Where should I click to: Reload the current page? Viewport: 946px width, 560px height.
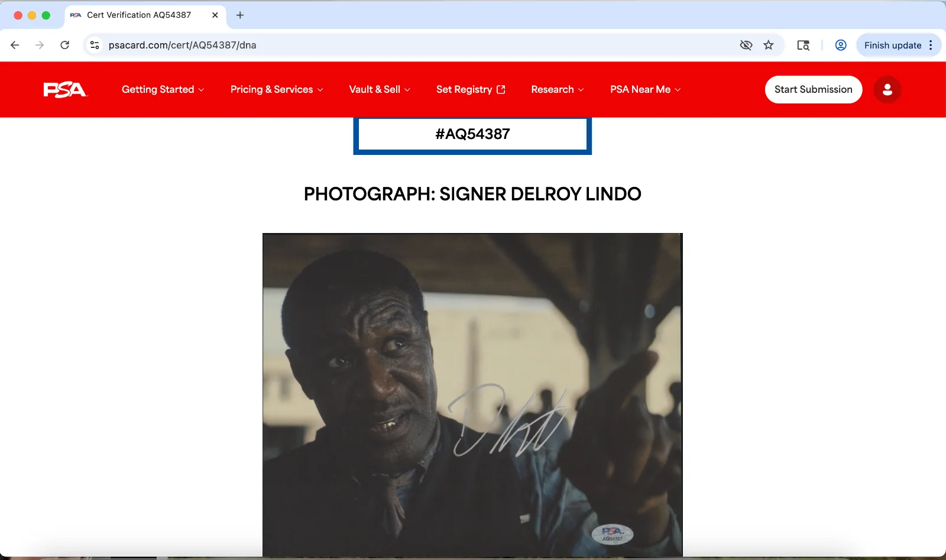pos(65,45)
